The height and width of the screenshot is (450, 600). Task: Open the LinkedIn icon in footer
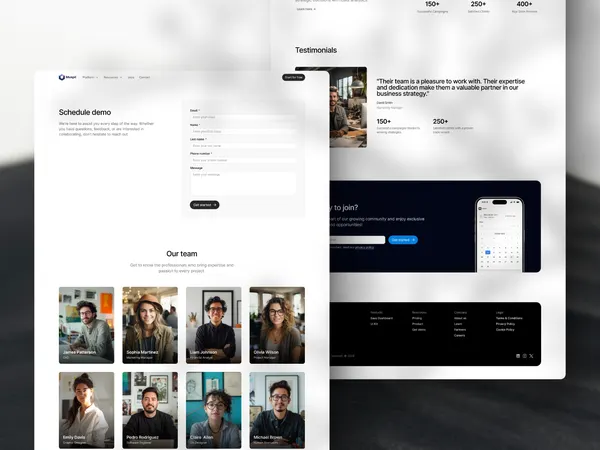tap(518, 356)
